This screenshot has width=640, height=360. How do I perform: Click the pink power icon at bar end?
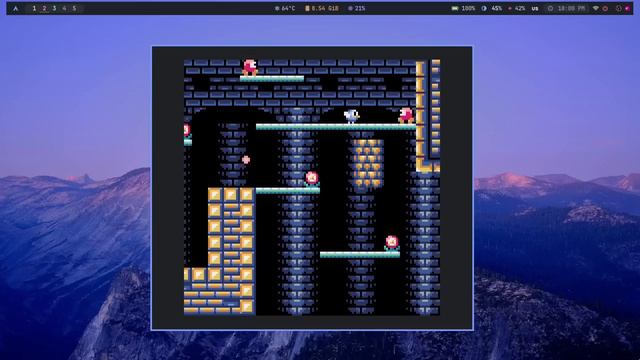point(628,8)
